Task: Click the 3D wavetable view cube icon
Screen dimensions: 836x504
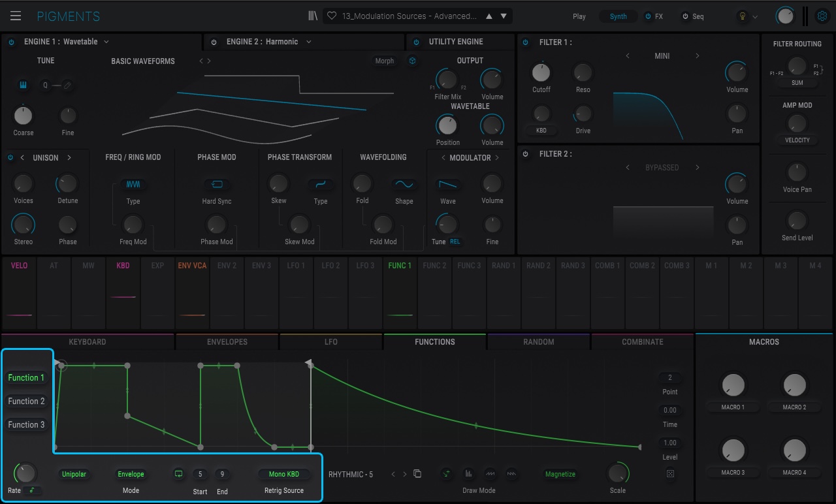Action: [x=413, y=61]
